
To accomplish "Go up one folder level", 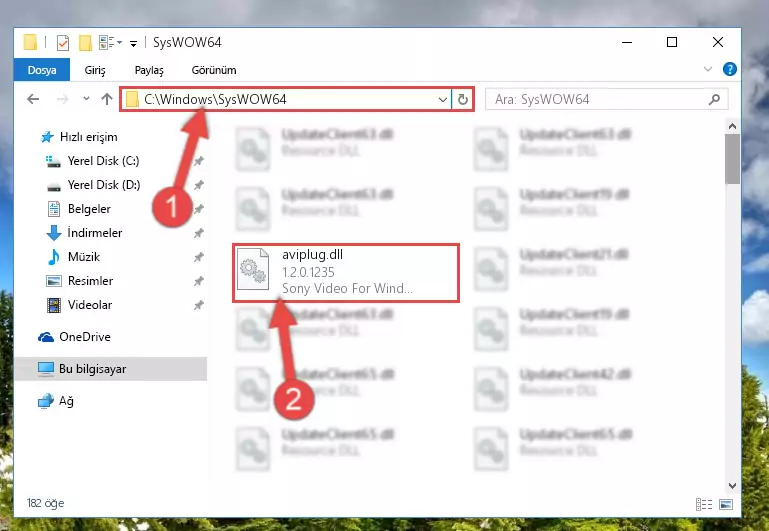I will pos(107,100).
